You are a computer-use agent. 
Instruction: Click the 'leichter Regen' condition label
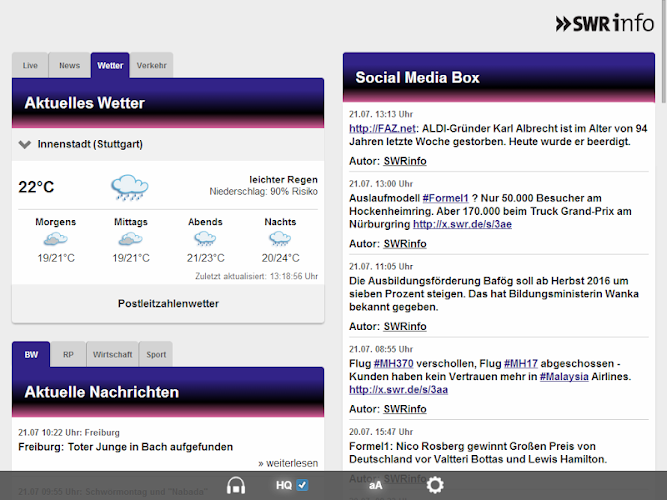pyautogui.click(x=283, y=180)
